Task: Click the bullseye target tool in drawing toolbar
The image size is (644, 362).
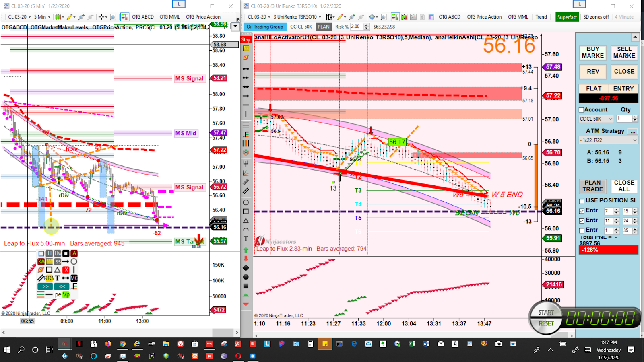Action: point(246,152)
